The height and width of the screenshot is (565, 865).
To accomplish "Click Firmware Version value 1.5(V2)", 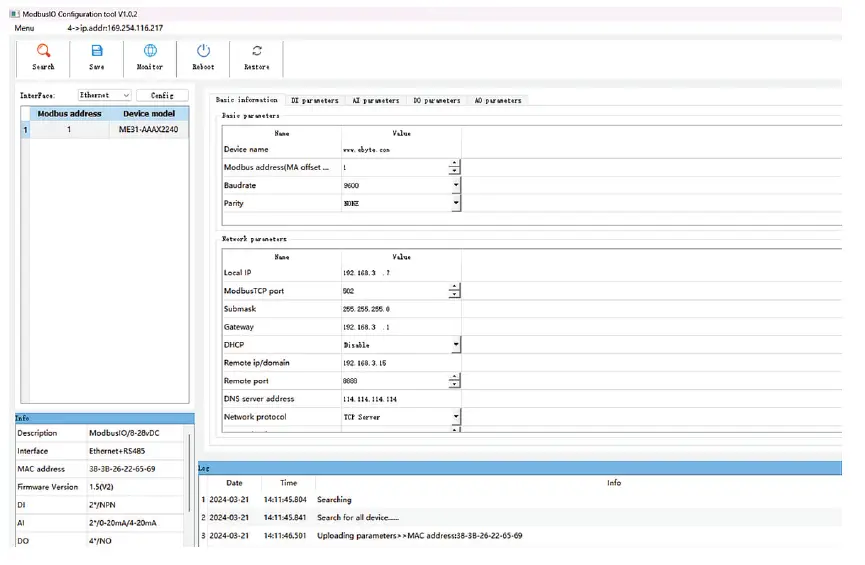I will click(101, 487).
